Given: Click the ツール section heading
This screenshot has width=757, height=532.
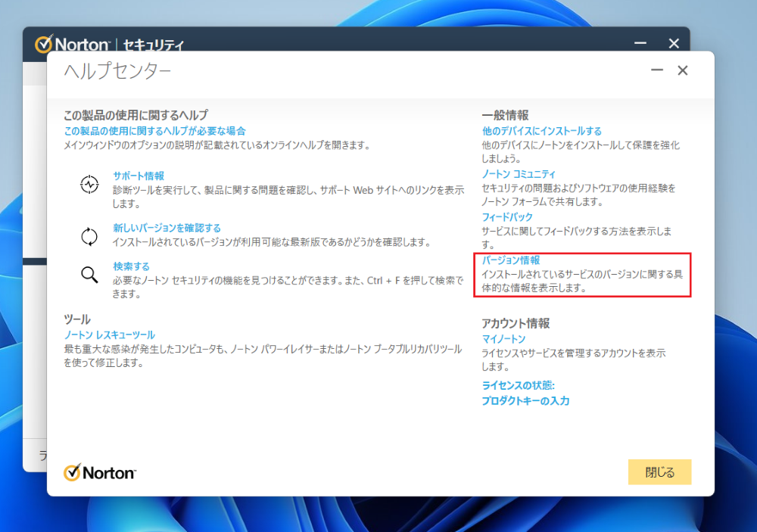Looking at the screenshot, I should [76, 319].
